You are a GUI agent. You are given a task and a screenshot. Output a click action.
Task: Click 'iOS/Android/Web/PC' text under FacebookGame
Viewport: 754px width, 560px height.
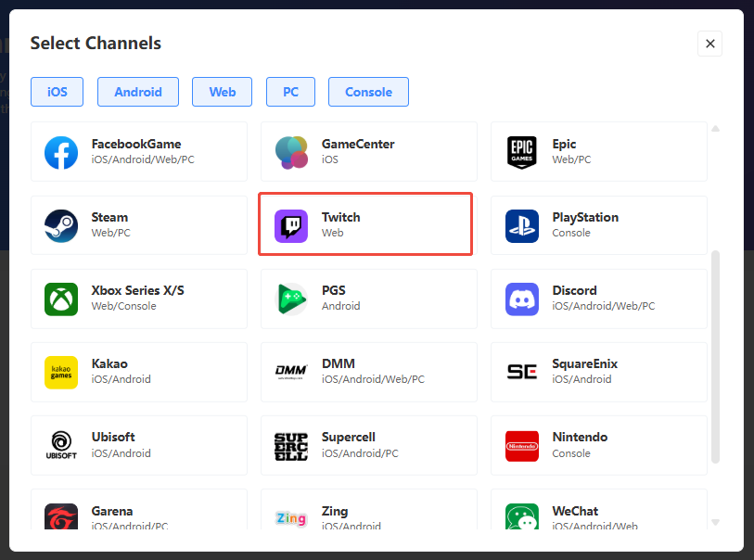[x=143, y=159]
